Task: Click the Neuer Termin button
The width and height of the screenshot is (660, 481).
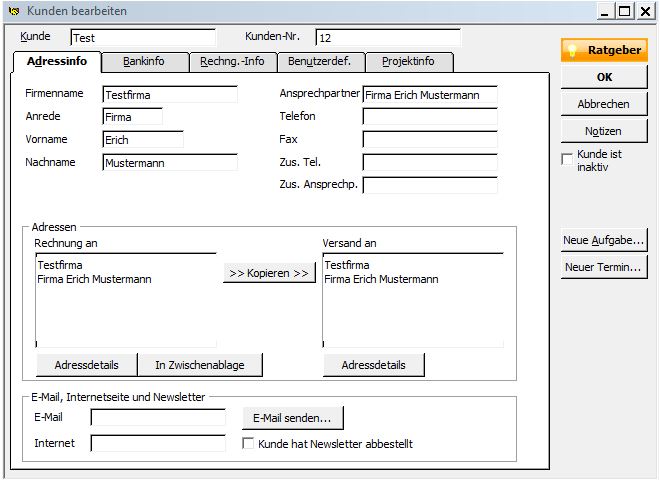Action: 604,267
